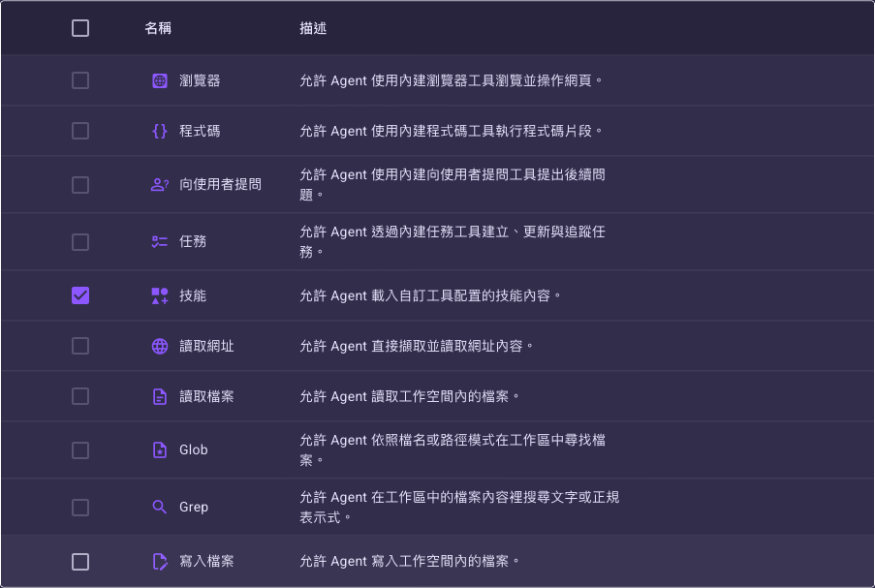
Task: Click the 程式碼 curly braces icon
Action: (x=160, y=131)
